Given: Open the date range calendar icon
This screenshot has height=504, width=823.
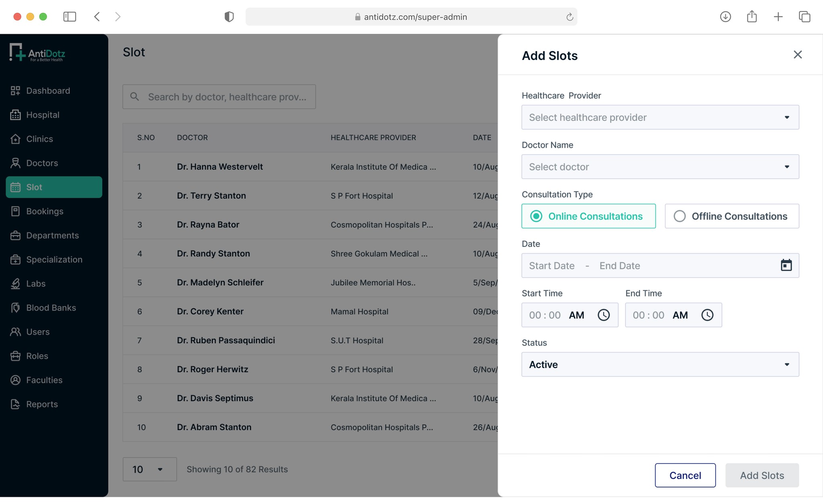Looking at the screenshot, I should click(x=786, y=265).
